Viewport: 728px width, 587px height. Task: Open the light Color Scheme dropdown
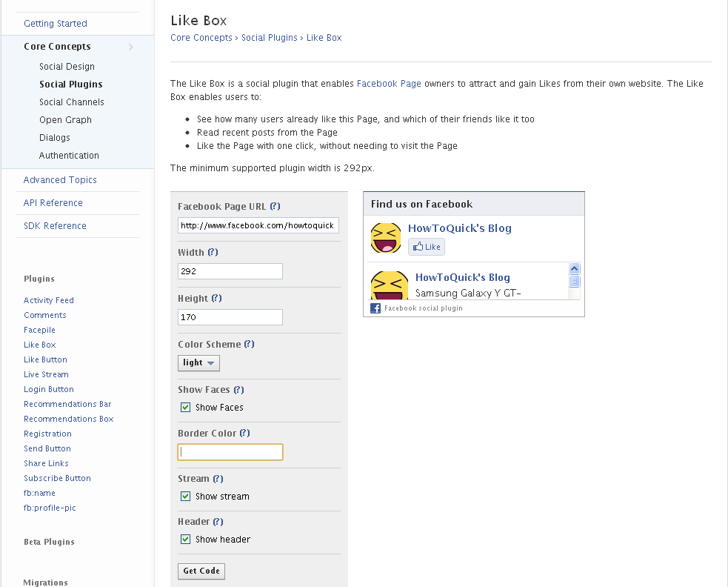(198, 363)
